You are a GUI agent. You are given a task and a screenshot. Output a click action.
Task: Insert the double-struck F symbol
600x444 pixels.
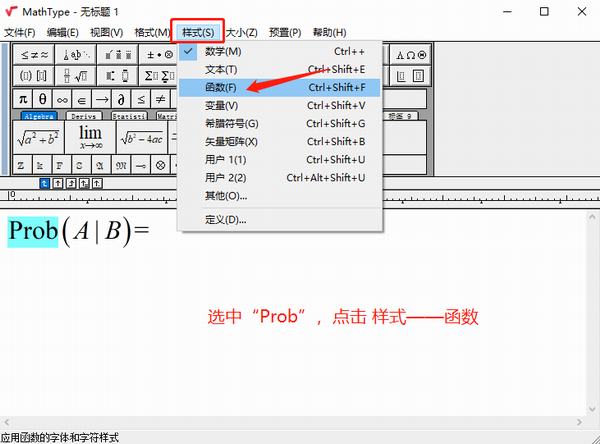point(62,165)
